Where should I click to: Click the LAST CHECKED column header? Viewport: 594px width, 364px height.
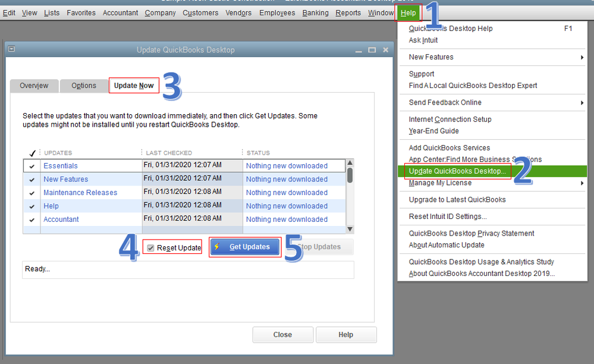[169, 153]
